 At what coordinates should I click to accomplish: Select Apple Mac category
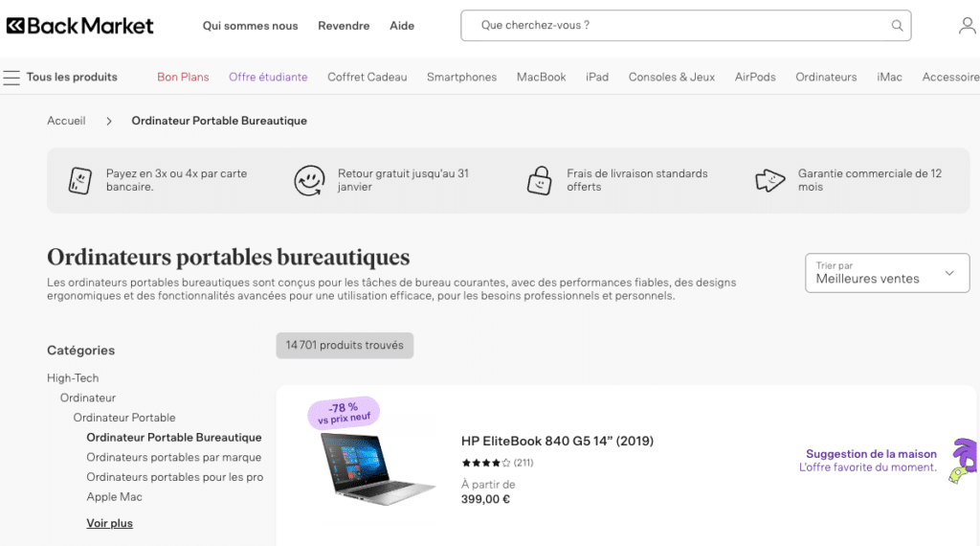(115, 497)
